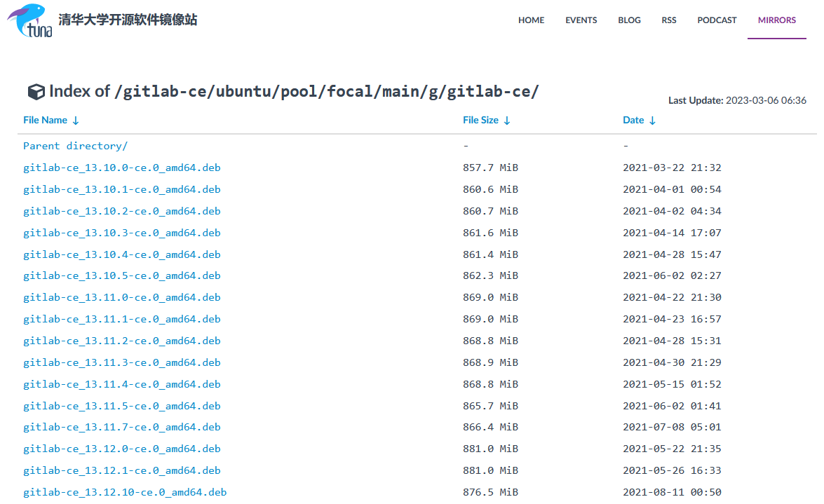The image size is (824, 504).
Task: Click the date 2021-04-01 00:54
Action: [672, 189]
